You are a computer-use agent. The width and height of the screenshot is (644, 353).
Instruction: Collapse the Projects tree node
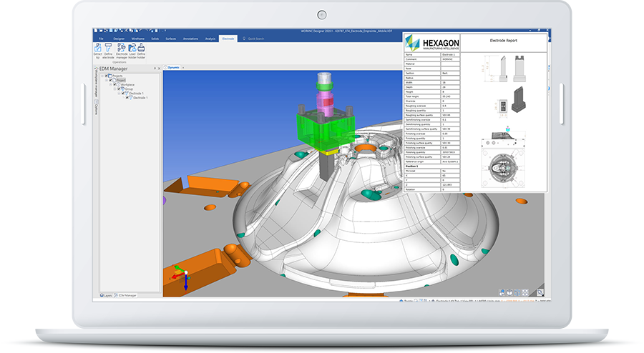pyautogui.click(x=102, y=76)
